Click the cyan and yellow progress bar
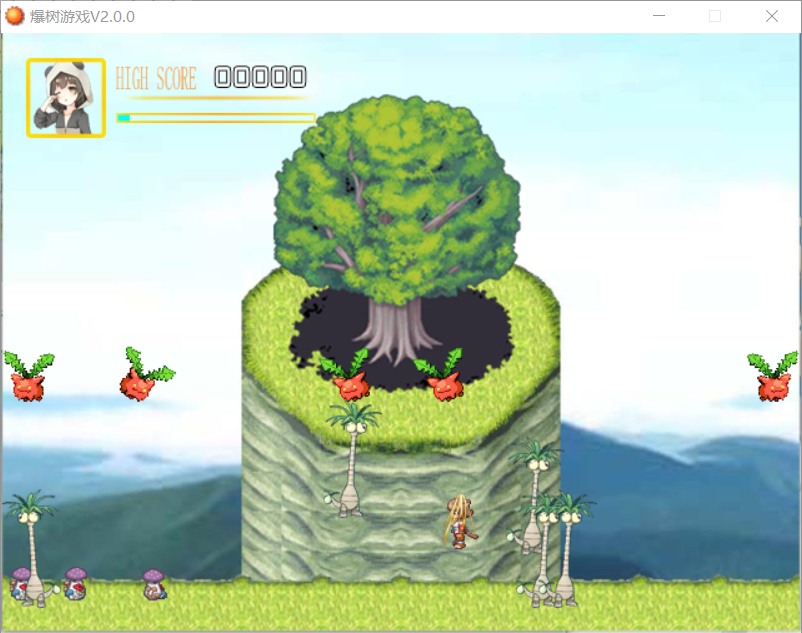 click(216, 118)
